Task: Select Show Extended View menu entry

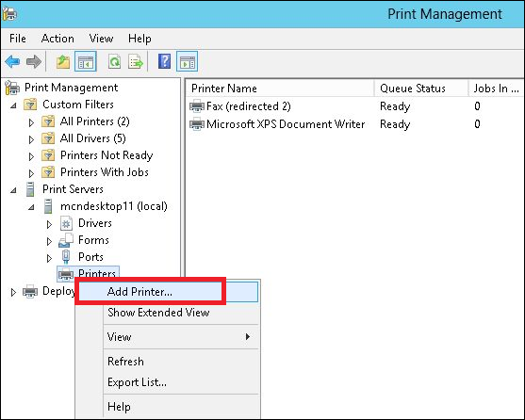Action: (158, 313)
